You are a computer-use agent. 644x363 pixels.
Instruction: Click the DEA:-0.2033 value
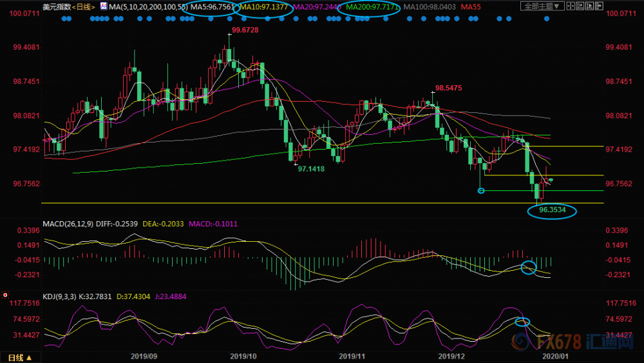[x=163, y=224]
